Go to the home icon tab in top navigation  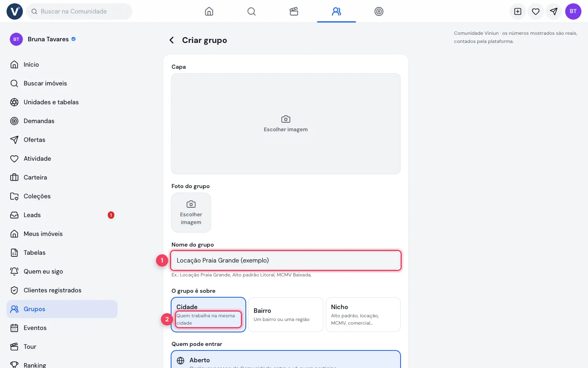point(209,11)
